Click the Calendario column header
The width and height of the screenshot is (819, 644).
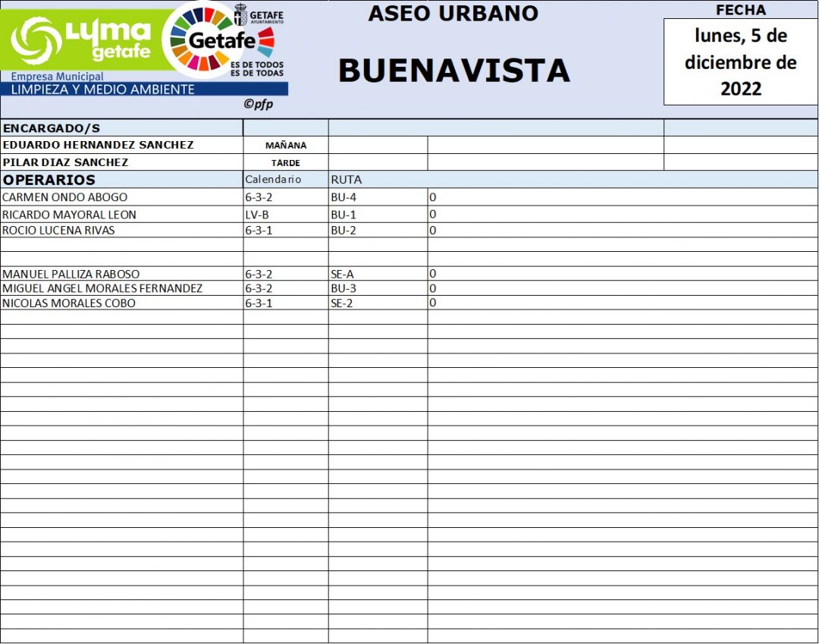coord(273,180)
